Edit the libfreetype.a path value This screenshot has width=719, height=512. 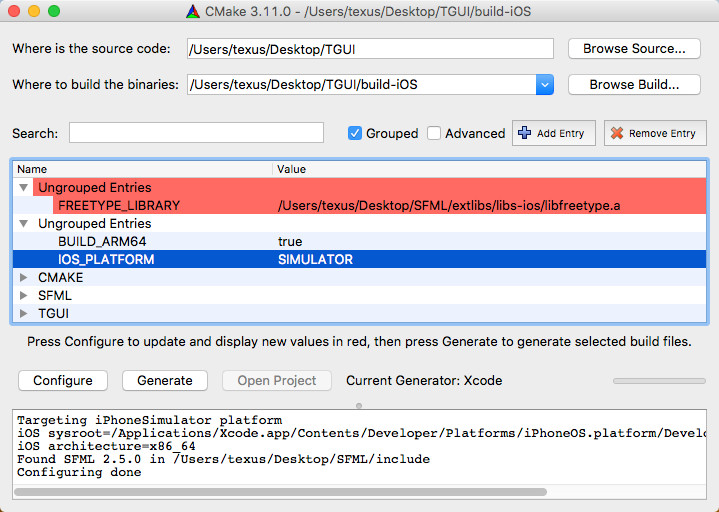pos(449,205)
